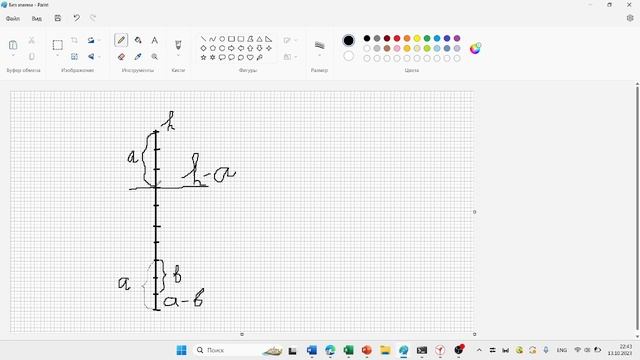Expand the Paste options chevron
This screenshot has height=360, width=640.
pos(13,55)
